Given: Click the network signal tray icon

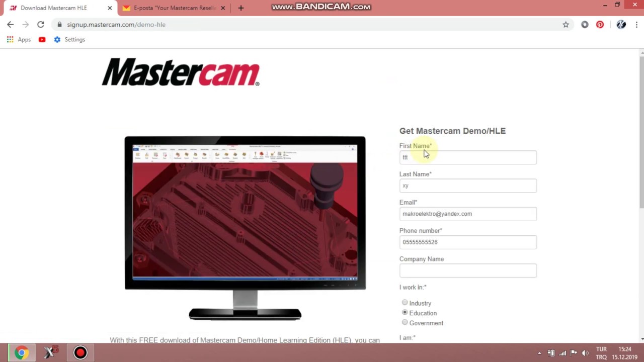Looking at the screenshot, I should click(562, 353).
